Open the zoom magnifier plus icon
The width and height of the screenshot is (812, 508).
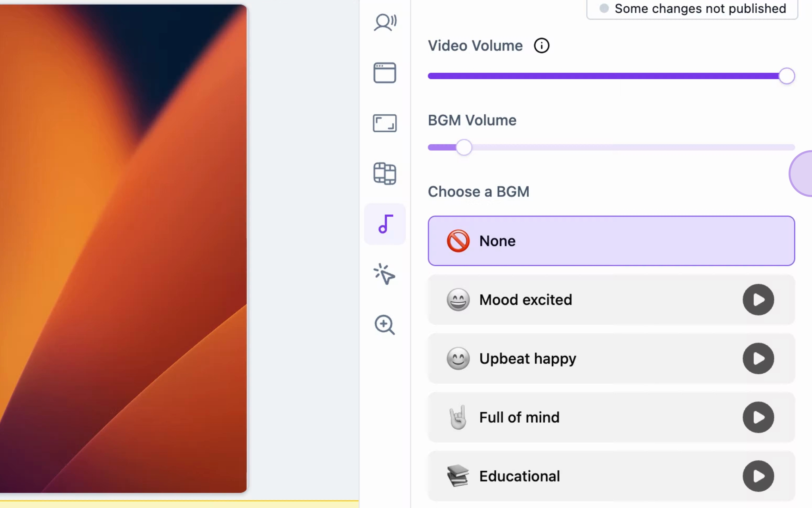[385, 325]
